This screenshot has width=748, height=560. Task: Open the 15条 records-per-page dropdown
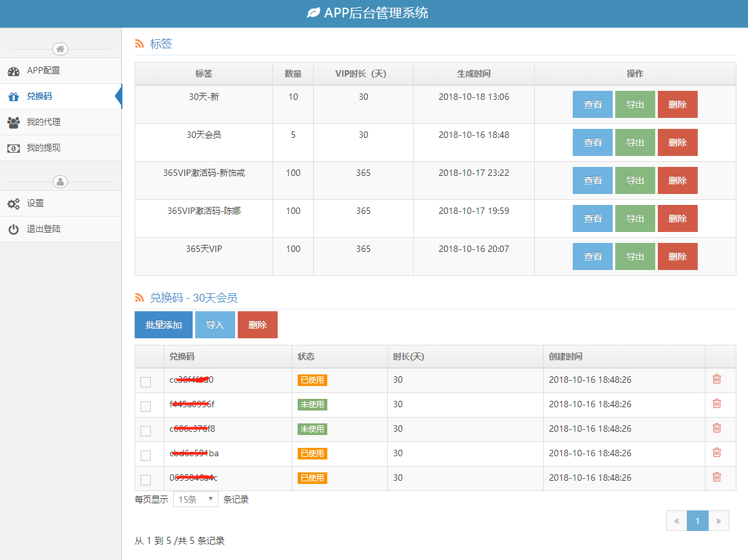[196, 499]
